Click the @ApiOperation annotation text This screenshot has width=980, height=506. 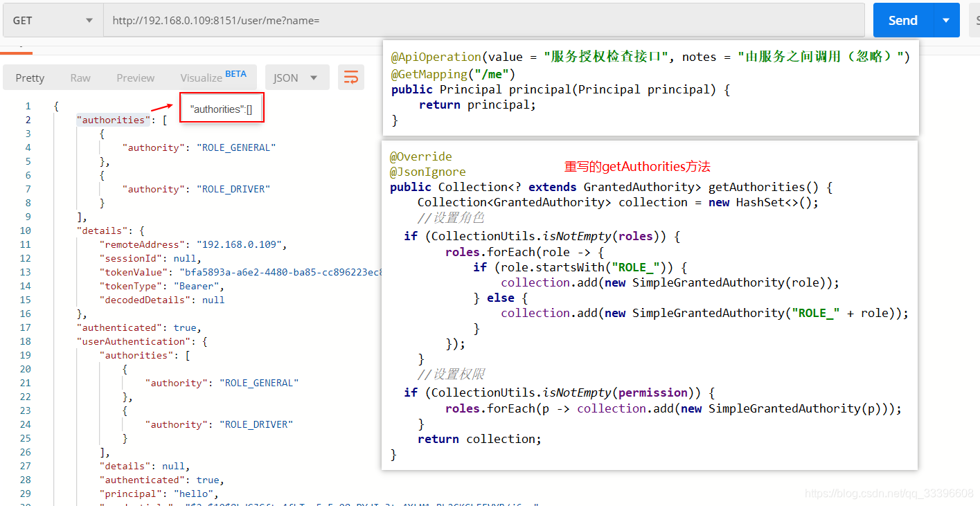pyautogui.click(x=650, y=57)
